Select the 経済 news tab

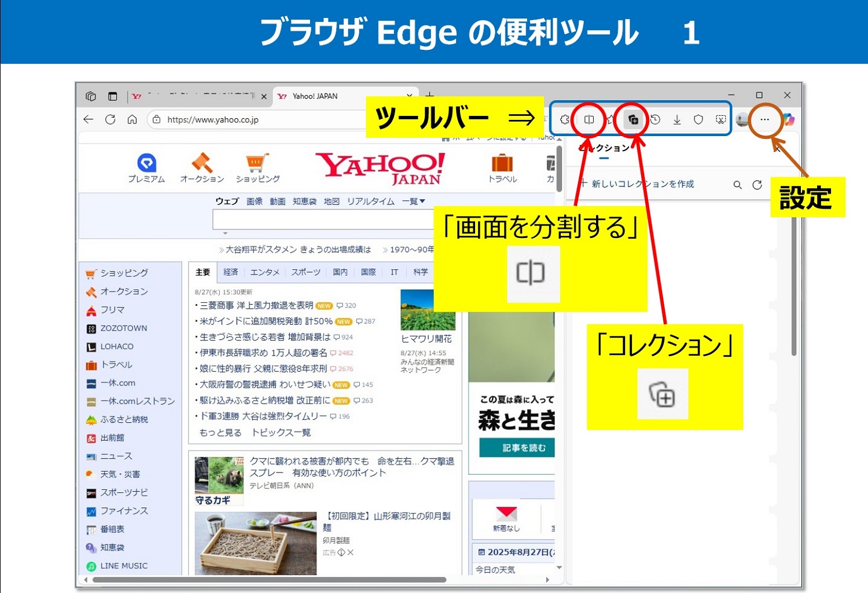tap(230, 272)
